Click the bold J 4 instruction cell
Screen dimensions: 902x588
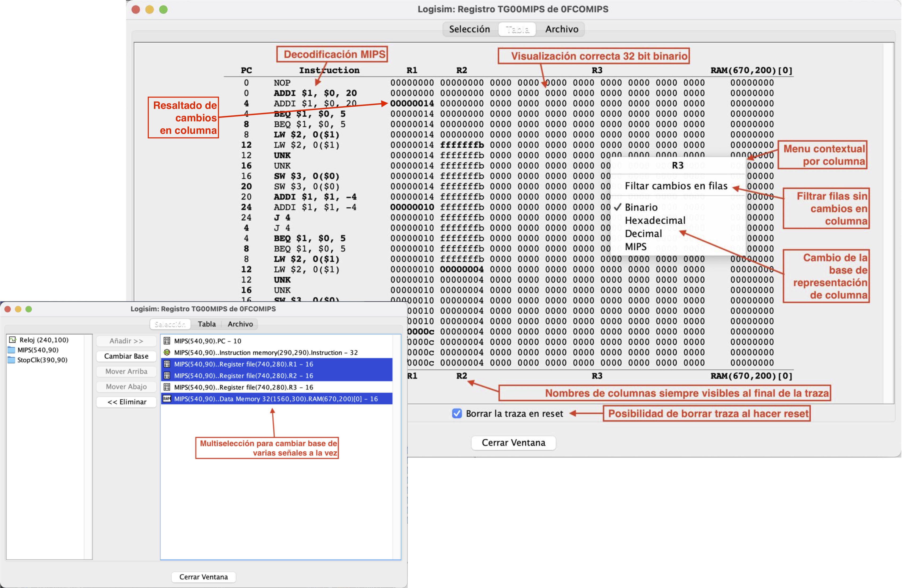click(x=282, y=218)
